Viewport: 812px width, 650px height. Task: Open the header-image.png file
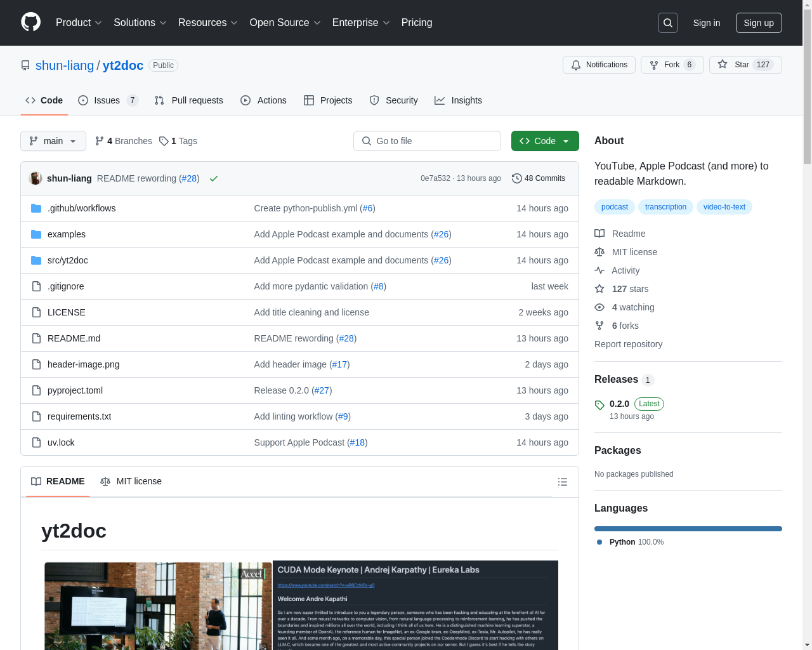pos(84,364)
